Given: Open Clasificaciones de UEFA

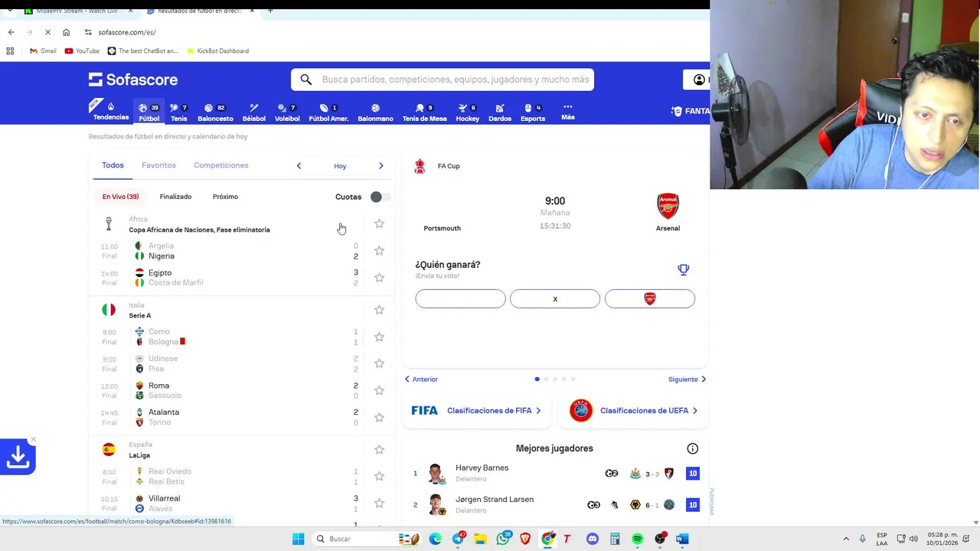Looking at the screenshot, I should tap(633, 411).
